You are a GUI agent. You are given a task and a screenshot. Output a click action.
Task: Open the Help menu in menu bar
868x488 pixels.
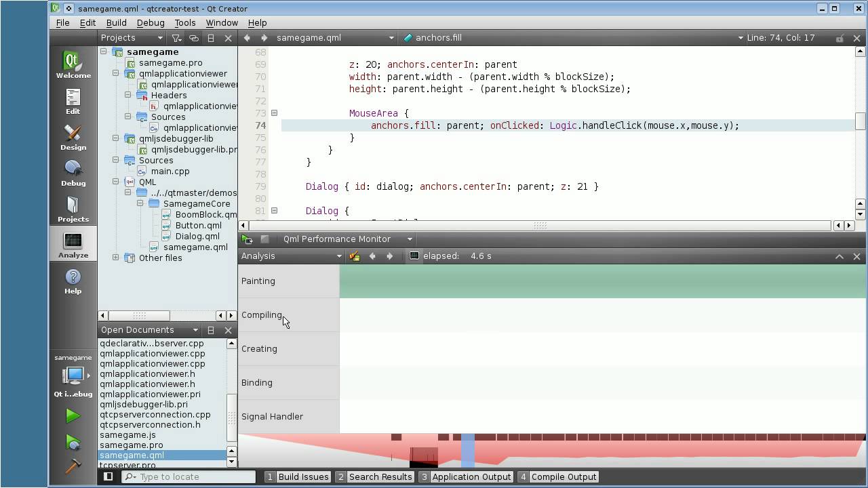pyautogui.click(x=257, y=22)
